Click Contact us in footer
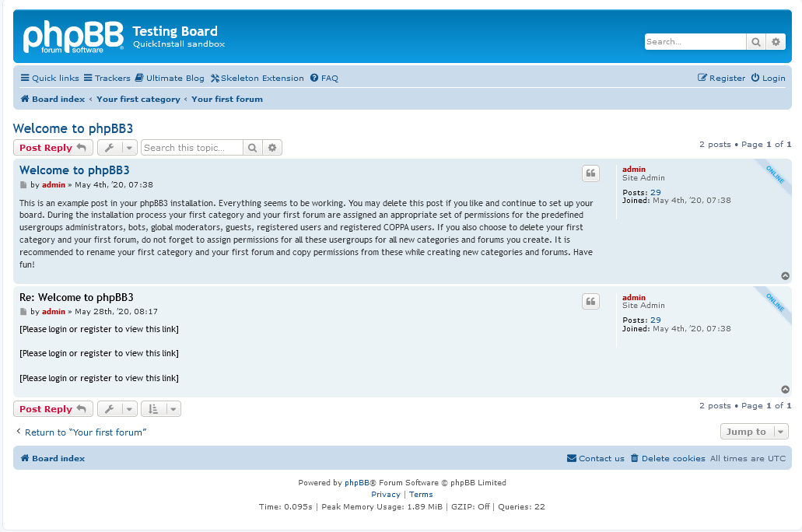802x532 pixels. [x=596, y=458]
